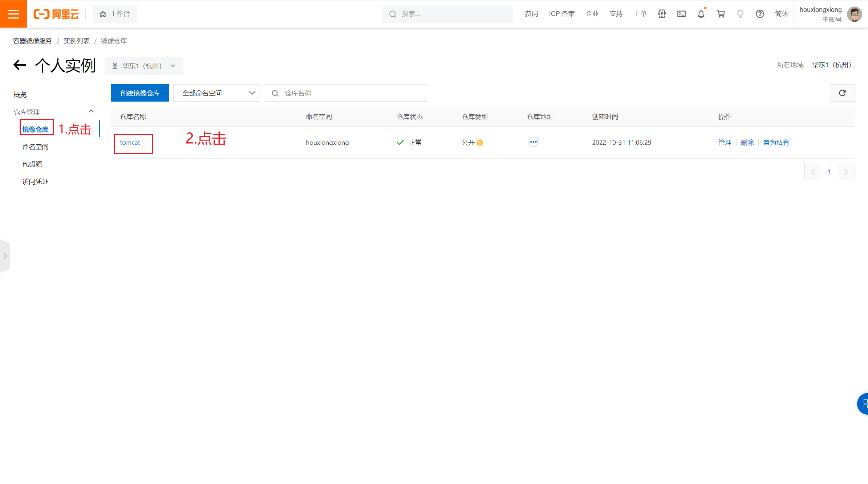Image resolution: width=868 pixels, height=484 pixels.
Task: Click the 创建镜像仓库 button
Action: 140,93
